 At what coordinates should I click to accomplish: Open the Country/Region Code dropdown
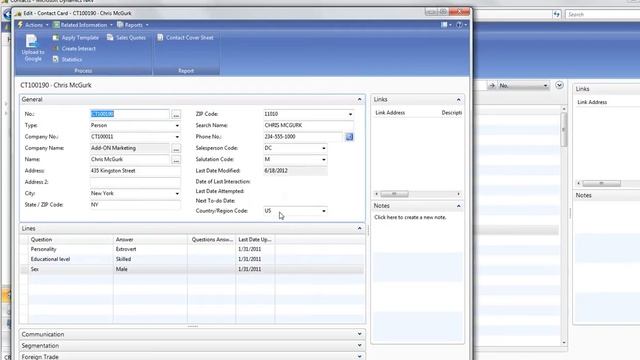click(x=324, y=211)
